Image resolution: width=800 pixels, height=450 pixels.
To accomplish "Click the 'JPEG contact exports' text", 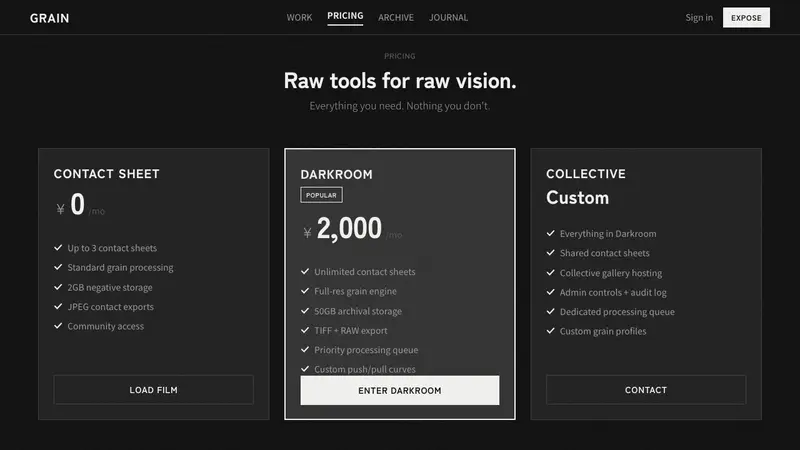I will (110, 307).
